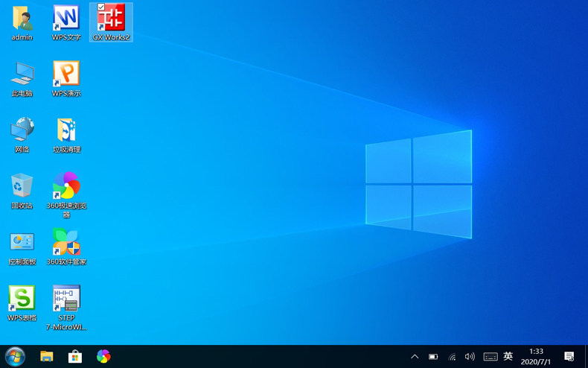Open the volume speaker tray icon
Screen dimensions: 588x368
coord(470,356)
